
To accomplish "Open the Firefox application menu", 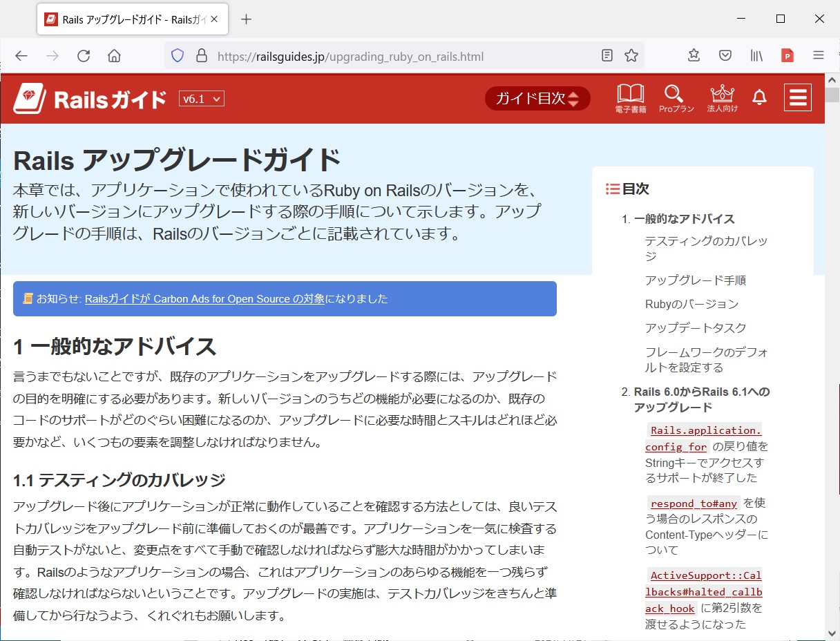I will point(819,56).
